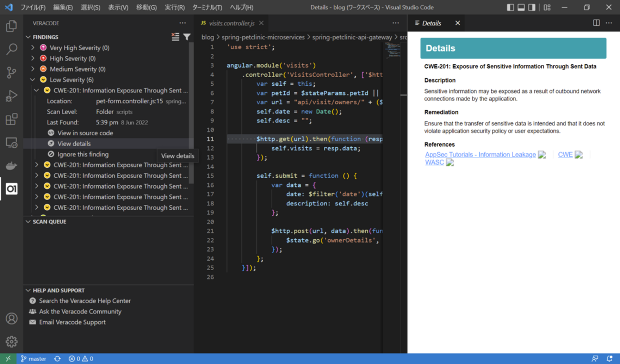This screenshot has height=364, width=620.
Task: Open the Explorer view in activity bar
Action: tap(11, 26)
